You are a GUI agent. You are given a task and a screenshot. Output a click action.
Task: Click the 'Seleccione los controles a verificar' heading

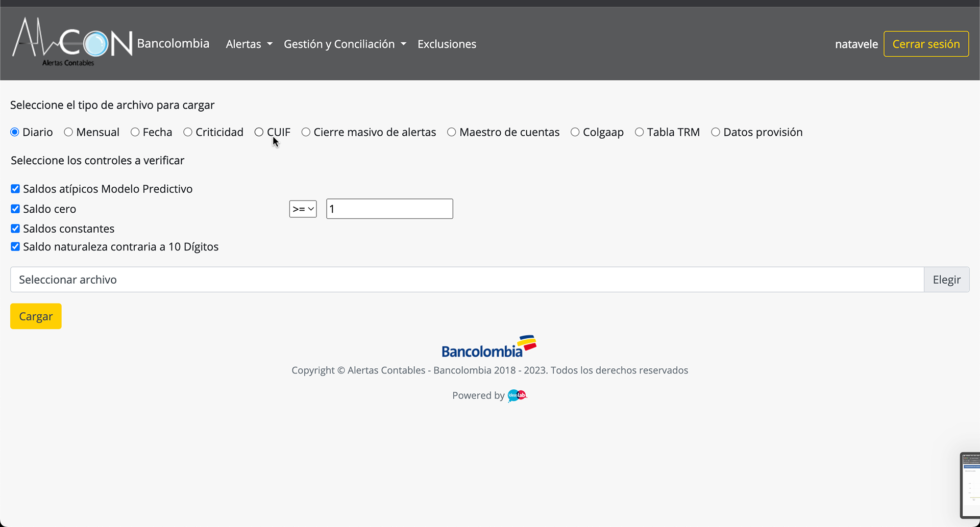coord(97,160)
